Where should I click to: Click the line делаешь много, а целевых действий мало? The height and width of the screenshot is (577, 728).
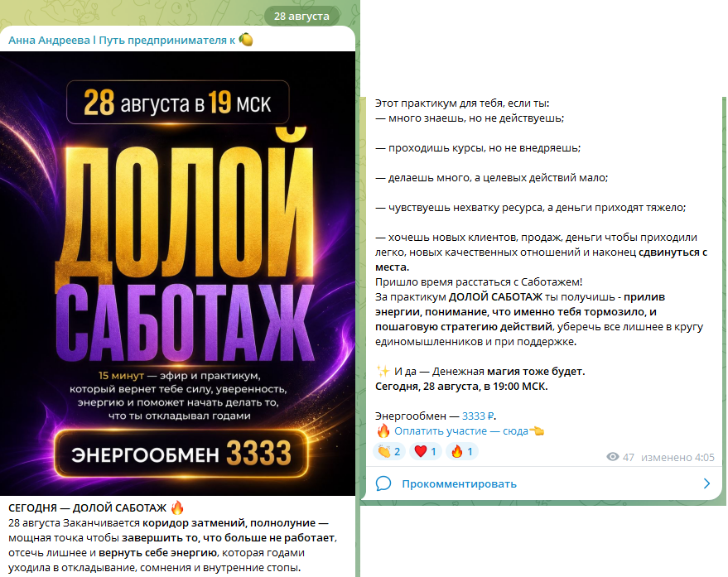tap(491, 177)
